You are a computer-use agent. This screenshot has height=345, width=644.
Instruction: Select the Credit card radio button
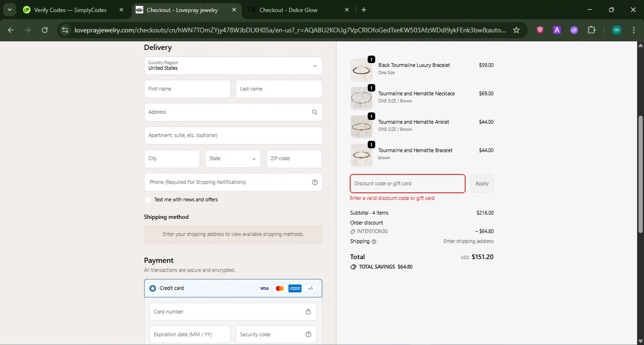tap(152, 288)
